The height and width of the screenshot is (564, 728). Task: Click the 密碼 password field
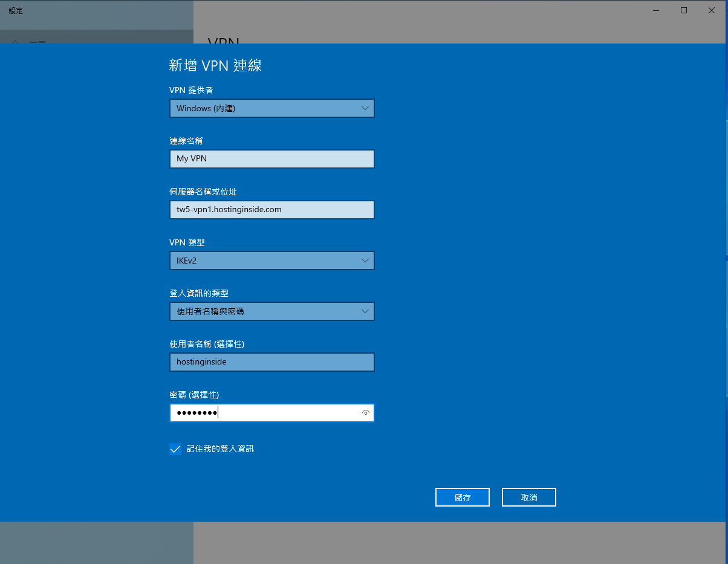[x=272, y=413]
